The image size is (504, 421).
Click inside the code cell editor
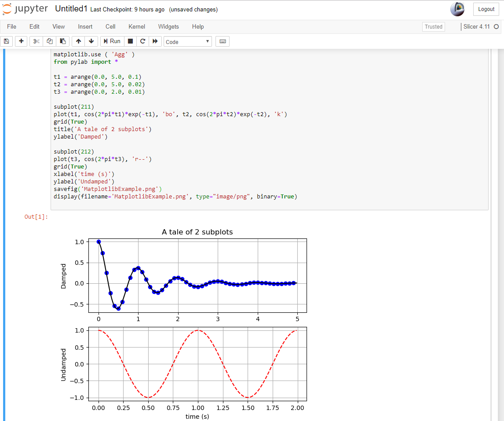269,129
